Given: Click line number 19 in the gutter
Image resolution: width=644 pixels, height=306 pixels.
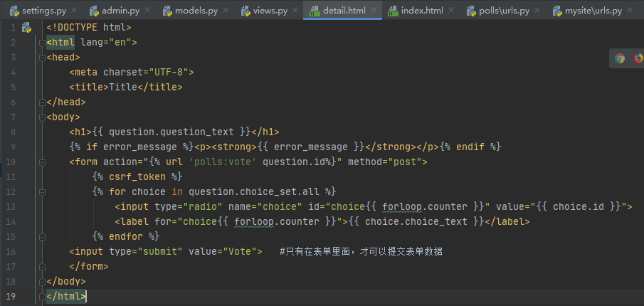Looking at the screenshot, I should click(11, 296).
